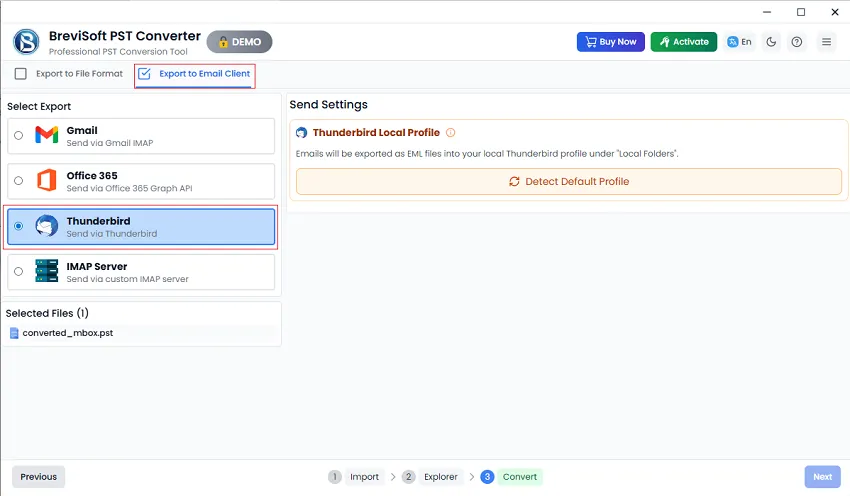Screen dimensions: 850x496
Task: Toggle dark mode with the moon icon
Action: click(x=771, y=42)
